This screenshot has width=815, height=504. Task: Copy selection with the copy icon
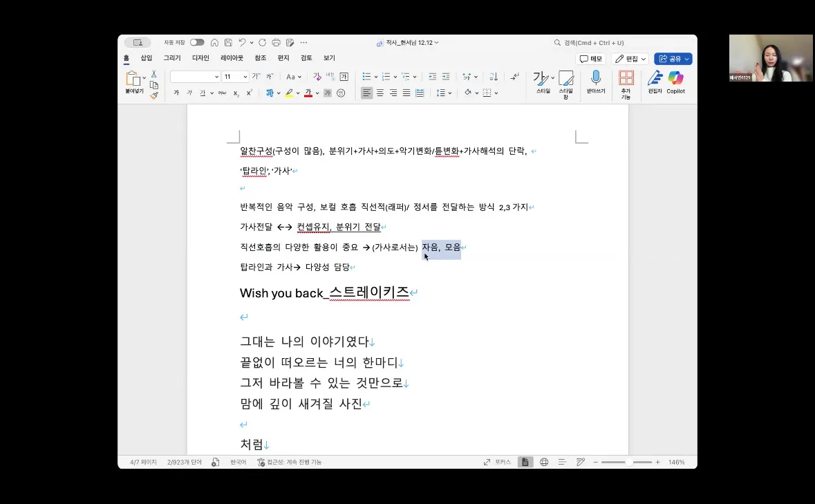coord(154,85)
